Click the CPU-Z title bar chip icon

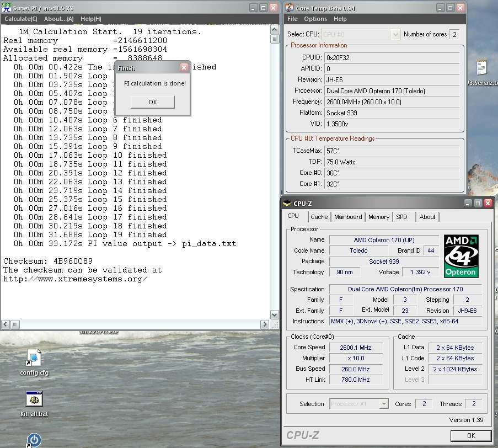[x=287, y=203]
